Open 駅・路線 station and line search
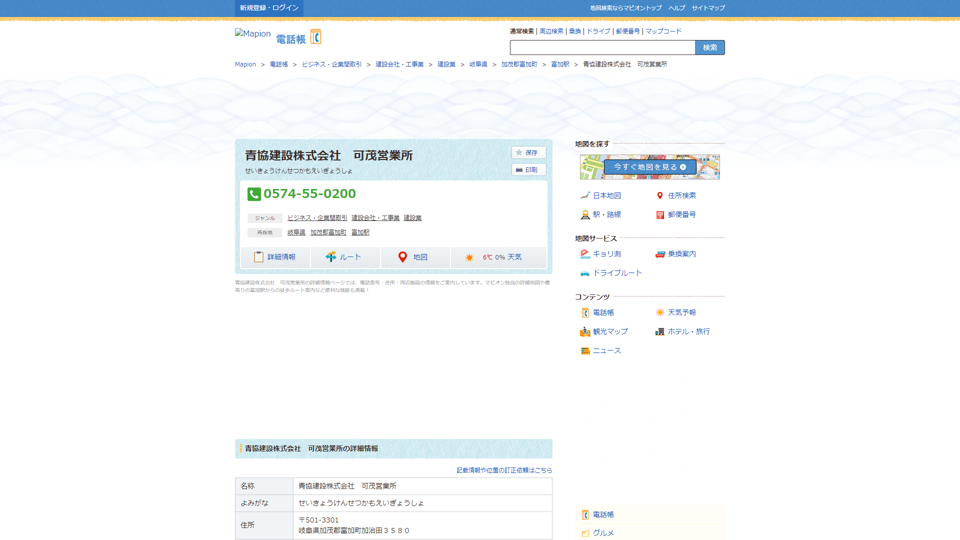960x540 pixels. (x=601, y=215)
